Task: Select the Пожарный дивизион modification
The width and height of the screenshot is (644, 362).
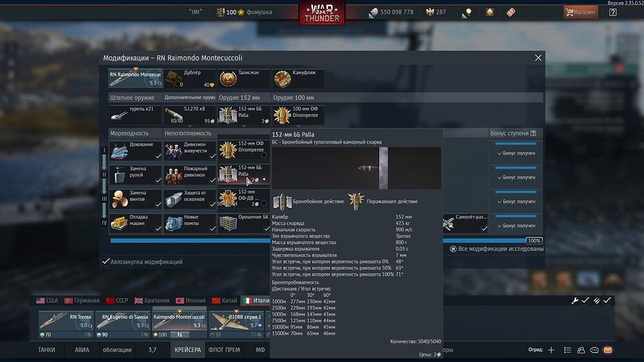Action: click(x=190, y=175)
